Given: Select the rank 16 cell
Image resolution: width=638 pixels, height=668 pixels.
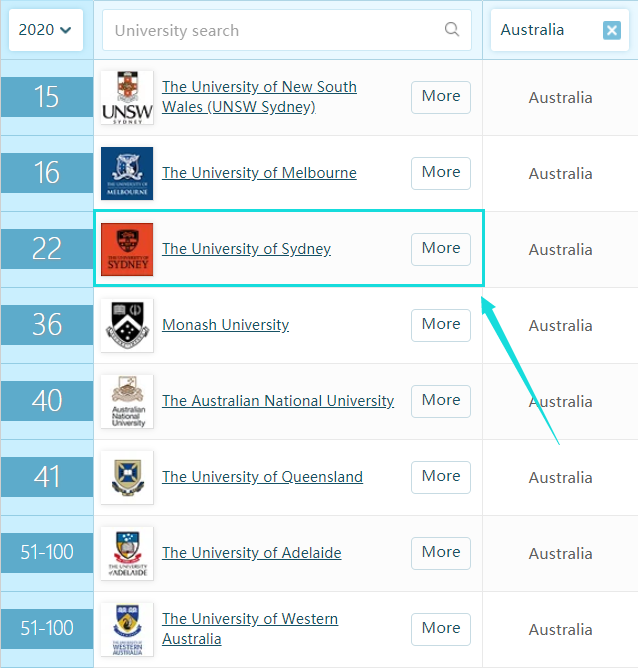Looking at the screenshot, I should [47, 173].
